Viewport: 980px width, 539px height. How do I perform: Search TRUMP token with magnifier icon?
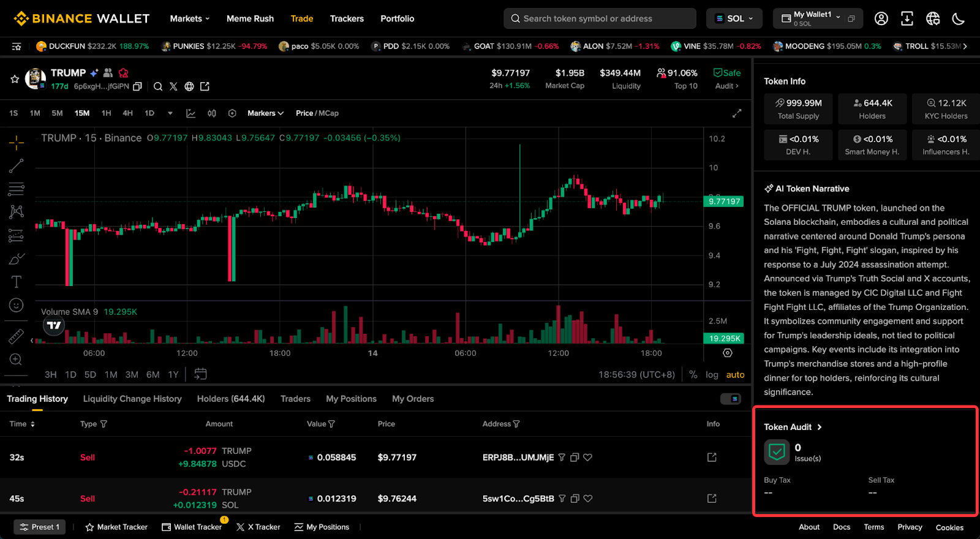[158, 86]
